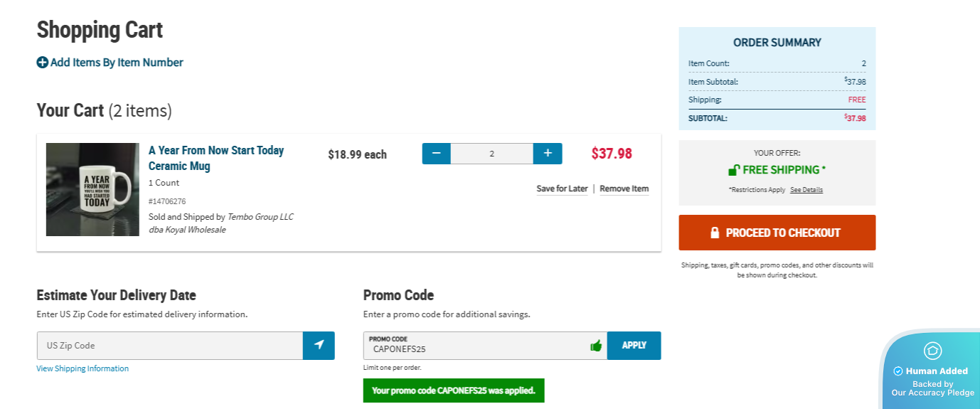Click Save for Later link
Image resolution: width=980 pixels, height=409 pixels.
(562, 188)
